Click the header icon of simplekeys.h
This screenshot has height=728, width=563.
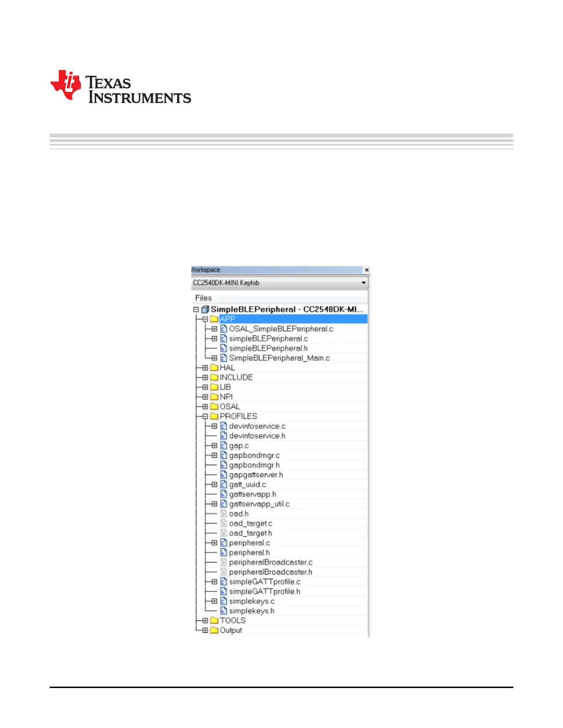pos(224,611)
